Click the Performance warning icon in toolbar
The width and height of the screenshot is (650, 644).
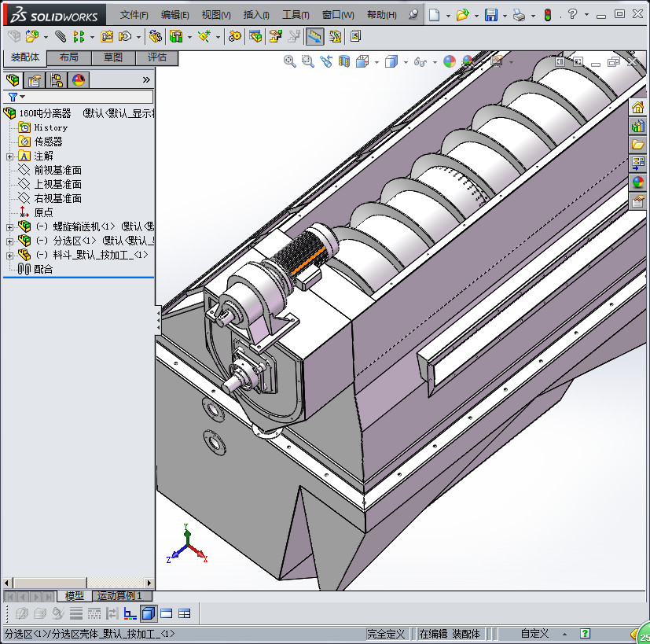point(335,36)
